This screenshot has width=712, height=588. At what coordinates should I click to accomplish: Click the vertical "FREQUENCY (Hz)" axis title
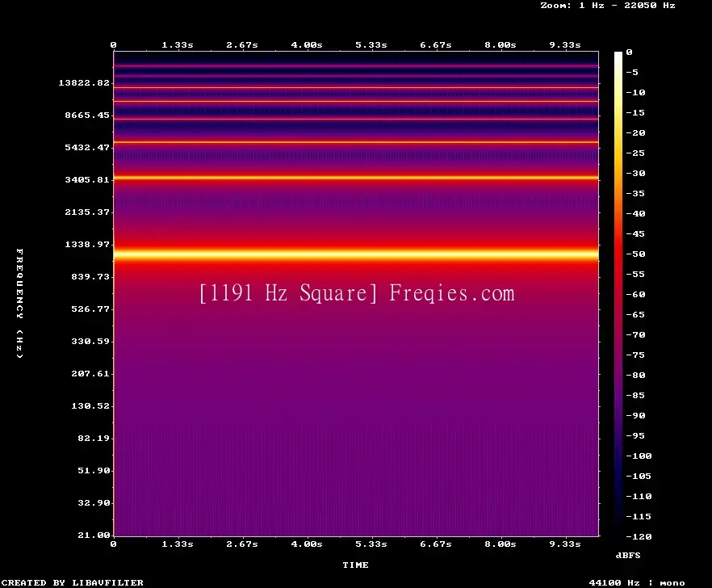19,303
